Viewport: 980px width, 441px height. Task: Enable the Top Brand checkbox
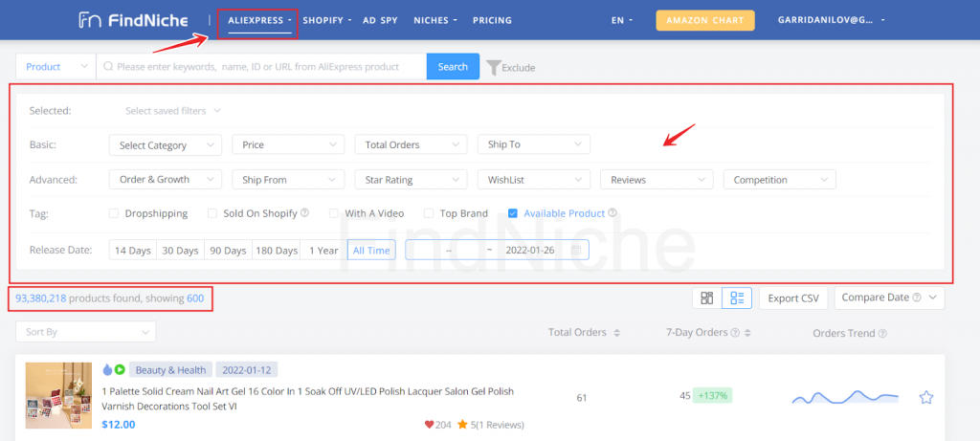[429, 213]
